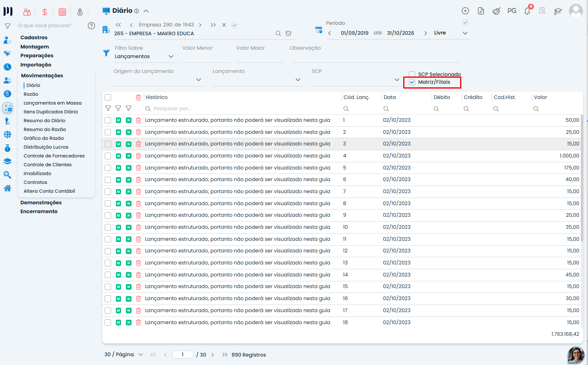
Task: Select the checkbox for lançamento 18
Action: pyautogui.click(x=108, y=323)
